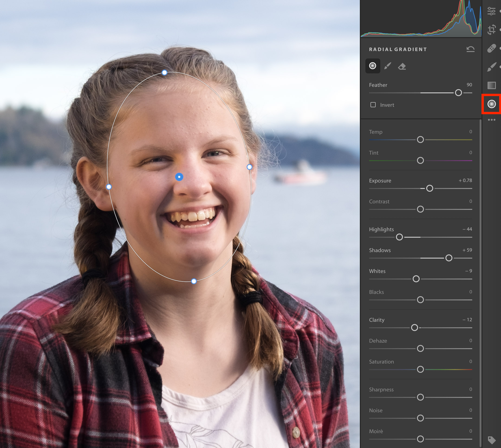501x448 pixels.
Task: Click the Sharpness slider handle
Action: (x=420, y=397)
